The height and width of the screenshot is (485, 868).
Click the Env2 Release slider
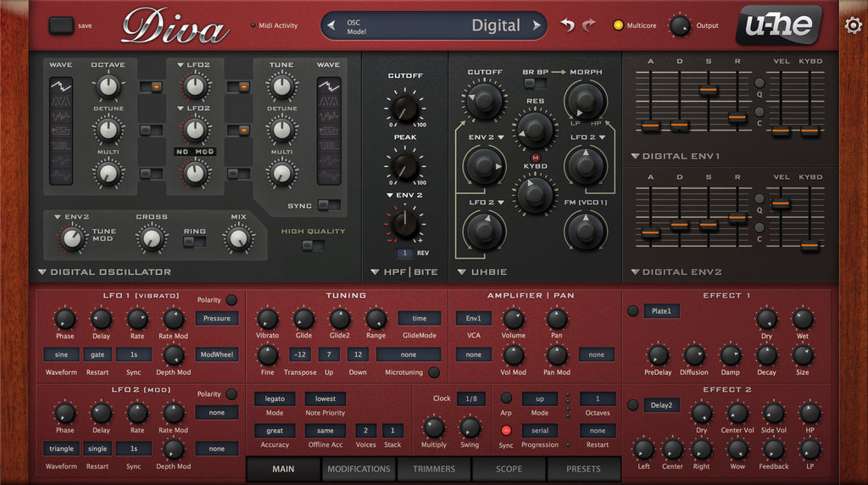coord(737,218)
